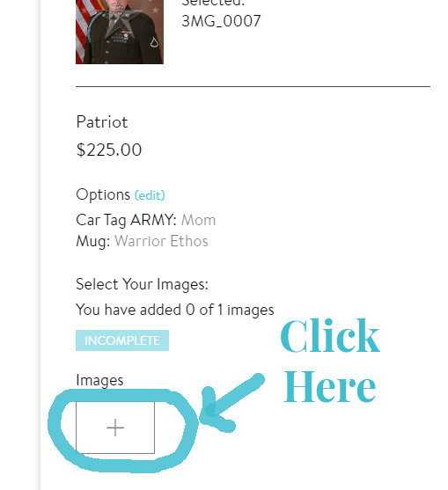Image resolution: width=448 pixels, height=490 pixels.
Task: Click the 3MG_0007 image filename
Action: (x=221, y=21)
